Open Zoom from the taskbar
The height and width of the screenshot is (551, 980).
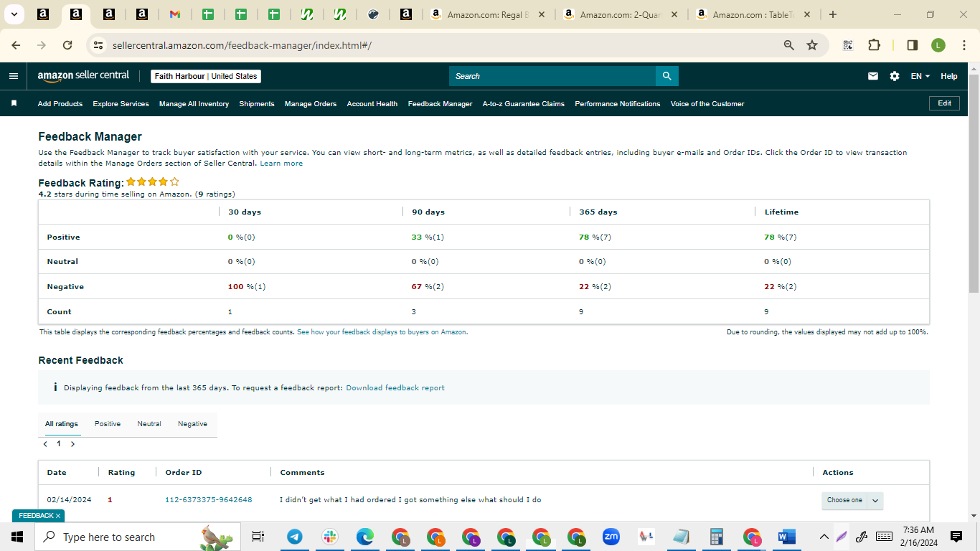[611, 537]
